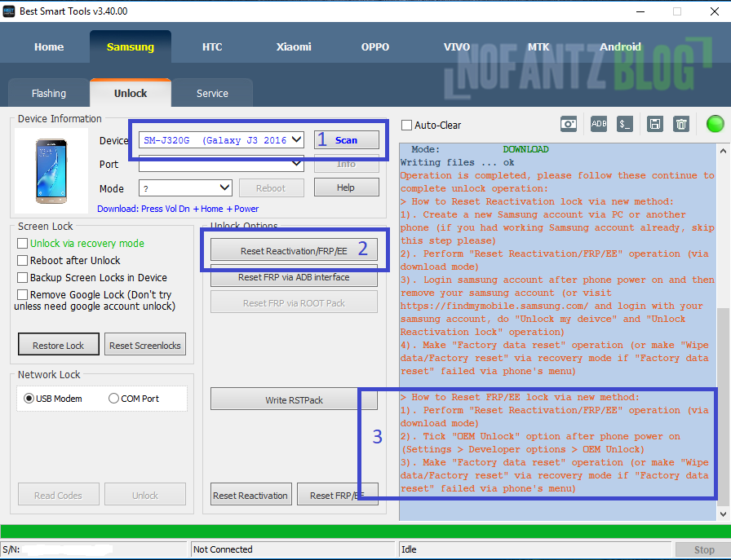Click the Write RSTPack button
Image resolution: width=731 pixels, height=560 pixels.
[x=294, y=399]
